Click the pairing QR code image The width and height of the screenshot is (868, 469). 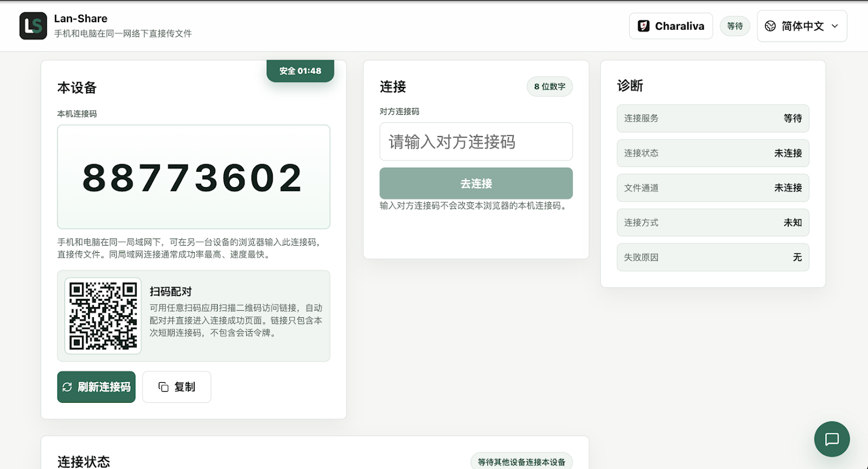[x=103, y=316]
